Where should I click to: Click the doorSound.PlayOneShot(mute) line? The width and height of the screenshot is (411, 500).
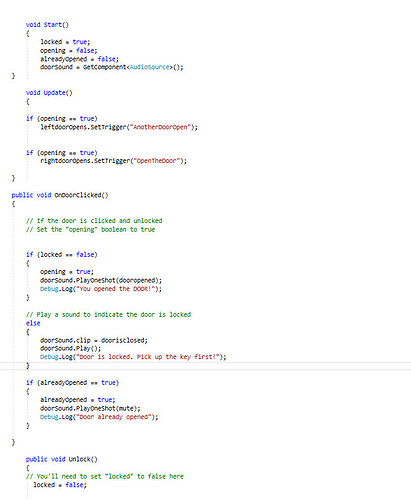point(90,408)
